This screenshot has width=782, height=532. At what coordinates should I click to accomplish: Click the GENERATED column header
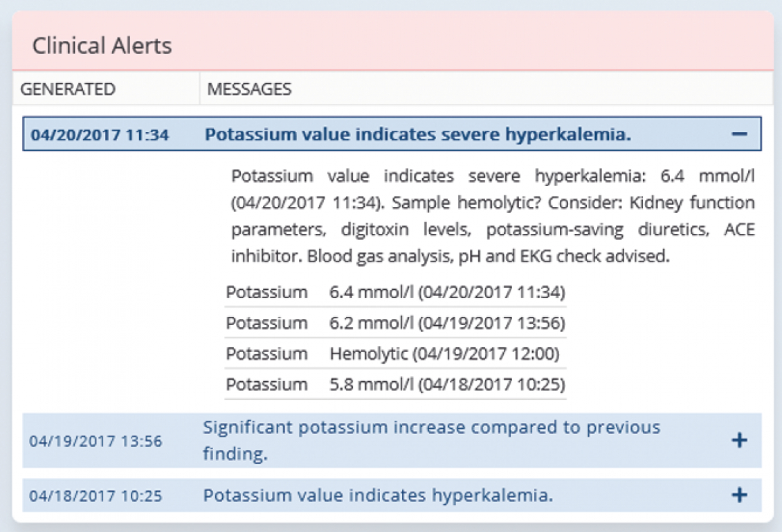point(68,89)
